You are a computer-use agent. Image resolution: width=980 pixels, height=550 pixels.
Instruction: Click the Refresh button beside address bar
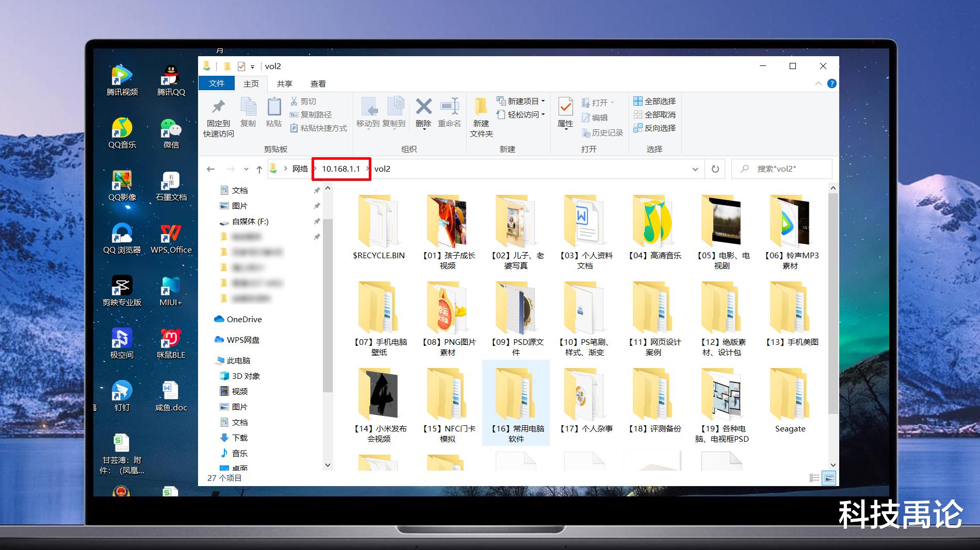coord(715,169)
